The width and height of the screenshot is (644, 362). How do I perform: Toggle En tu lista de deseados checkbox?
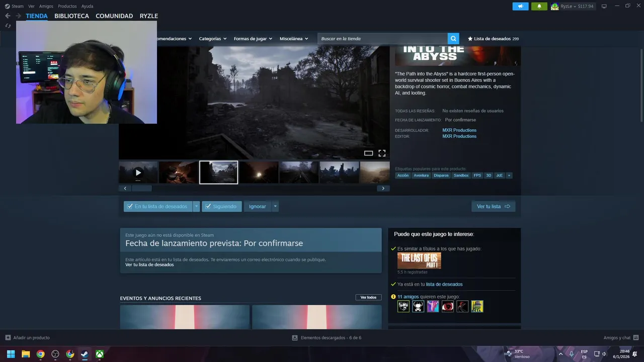tap(130, 207)
